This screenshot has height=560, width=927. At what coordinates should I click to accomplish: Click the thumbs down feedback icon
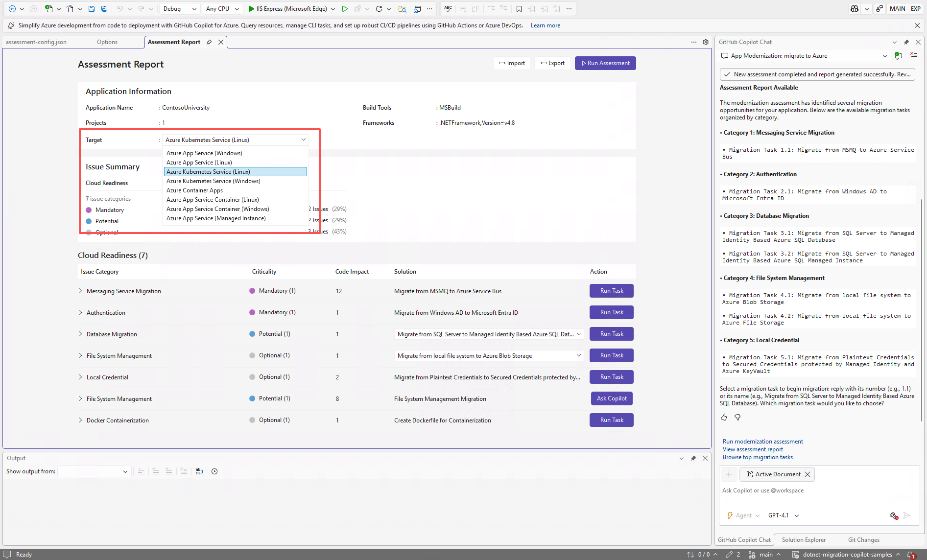tap(737, 418)
